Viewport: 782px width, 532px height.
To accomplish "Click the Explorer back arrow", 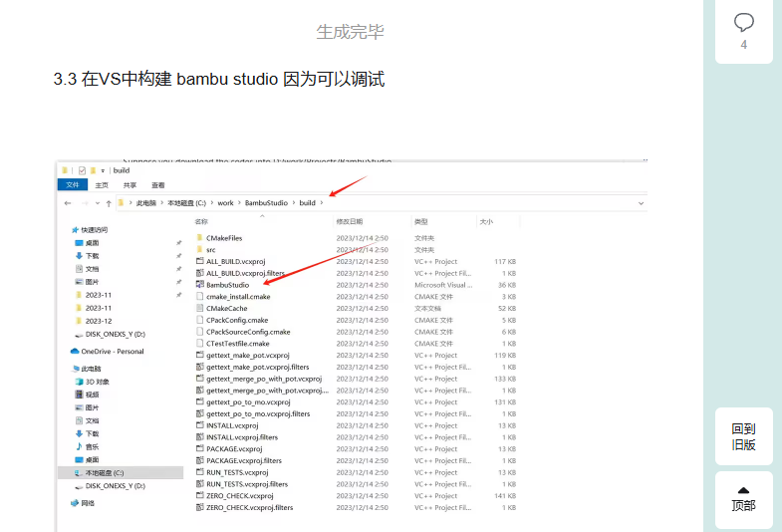I will click(x=68, y=203).
